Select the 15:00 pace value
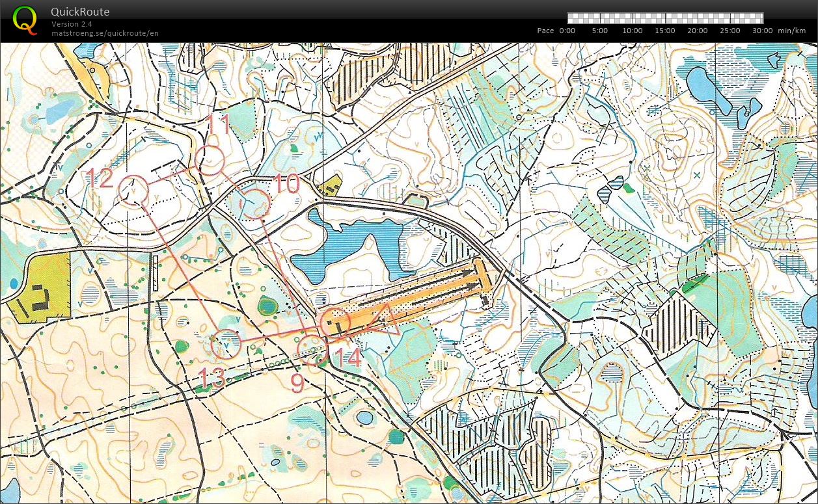 [x=665, y=31]
